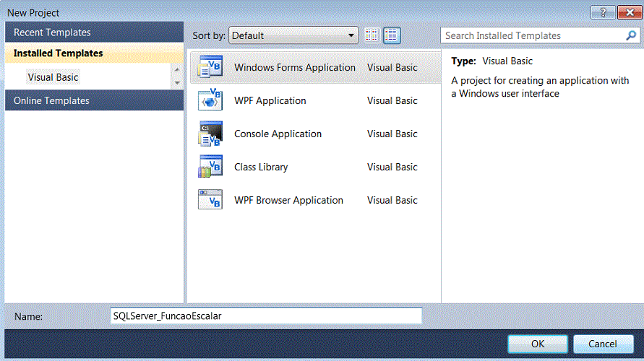Click the WPF Application name text

[x=270, y=100]
